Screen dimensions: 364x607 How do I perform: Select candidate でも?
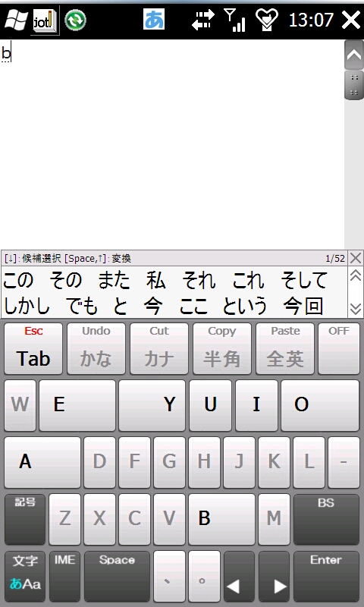81,306
